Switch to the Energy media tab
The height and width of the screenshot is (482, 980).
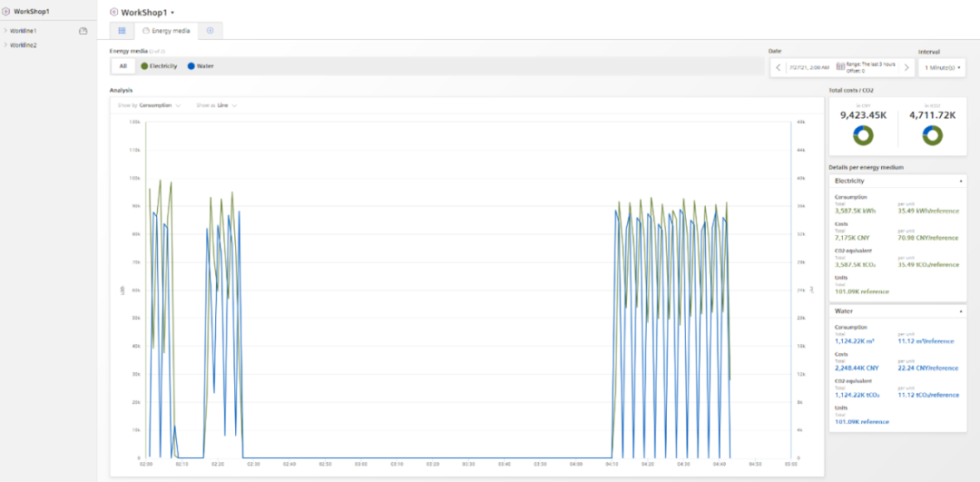click(x=167, y=31)
